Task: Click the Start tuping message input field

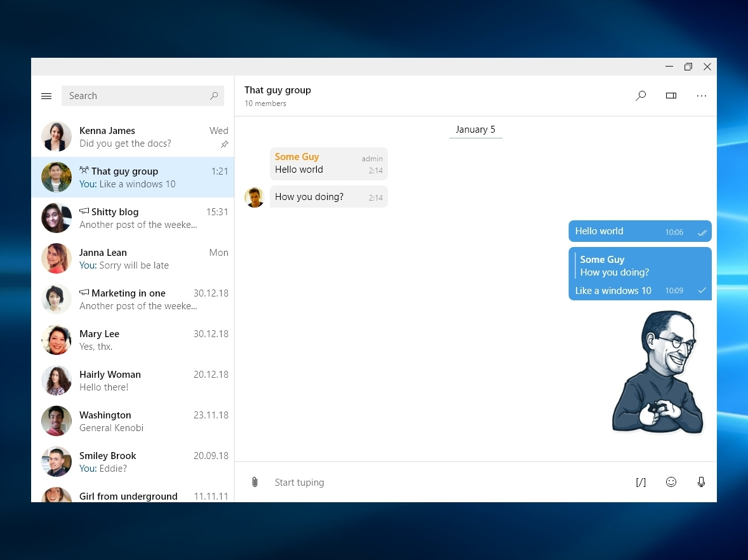Action: 299,482
